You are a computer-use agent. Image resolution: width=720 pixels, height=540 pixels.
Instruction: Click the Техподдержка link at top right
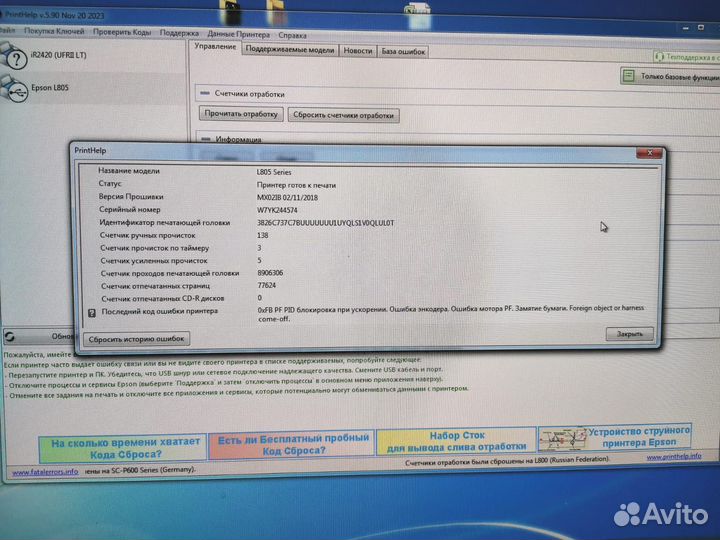point(688,57)
